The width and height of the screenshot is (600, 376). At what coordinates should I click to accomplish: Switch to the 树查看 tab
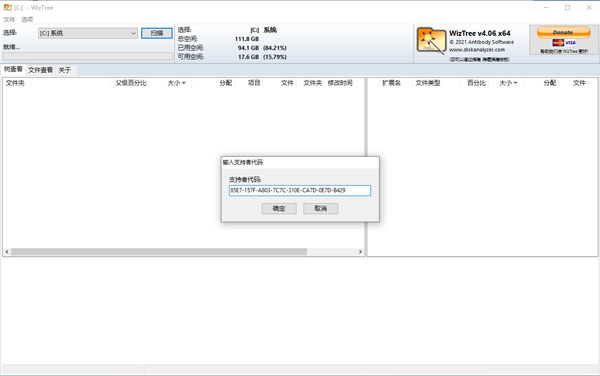[x=13, y=69]
